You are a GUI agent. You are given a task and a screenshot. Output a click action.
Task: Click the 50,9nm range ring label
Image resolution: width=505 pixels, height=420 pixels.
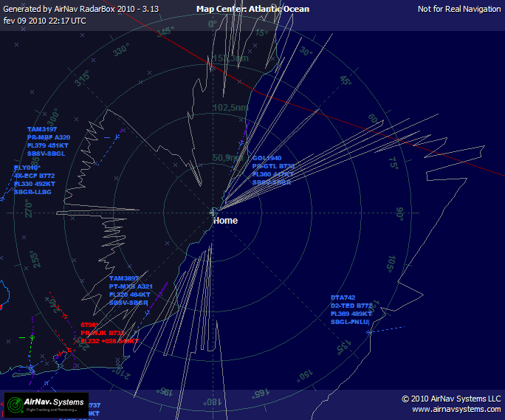pyautogui.click(x=227, y=158)
